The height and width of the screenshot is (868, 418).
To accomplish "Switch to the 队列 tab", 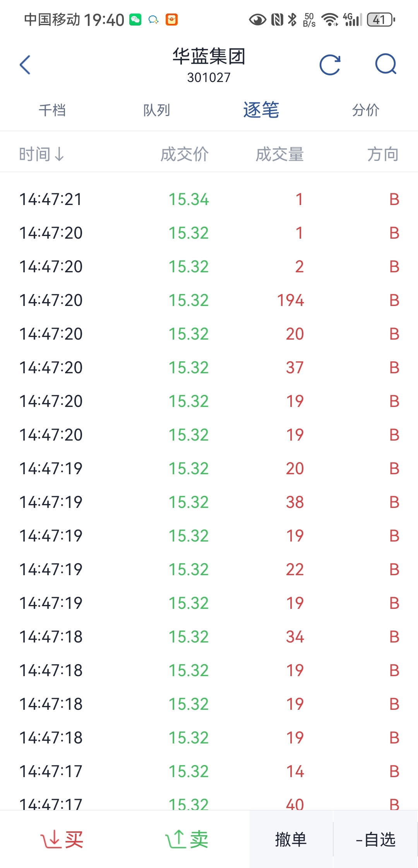I will (157, 110).
